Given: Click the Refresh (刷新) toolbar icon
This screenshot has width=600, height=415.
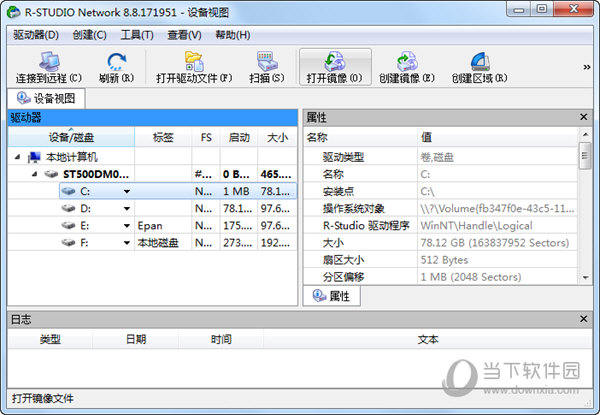Looking at the screenshot, I should point(117,62).
